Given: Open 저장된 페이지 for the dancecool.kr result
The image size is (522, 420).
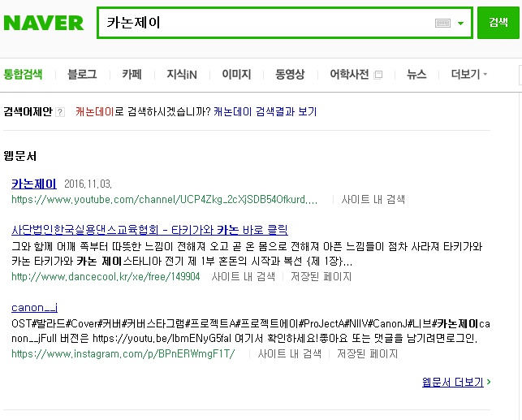Looking at the screenshot, I should tap(321, 276).
